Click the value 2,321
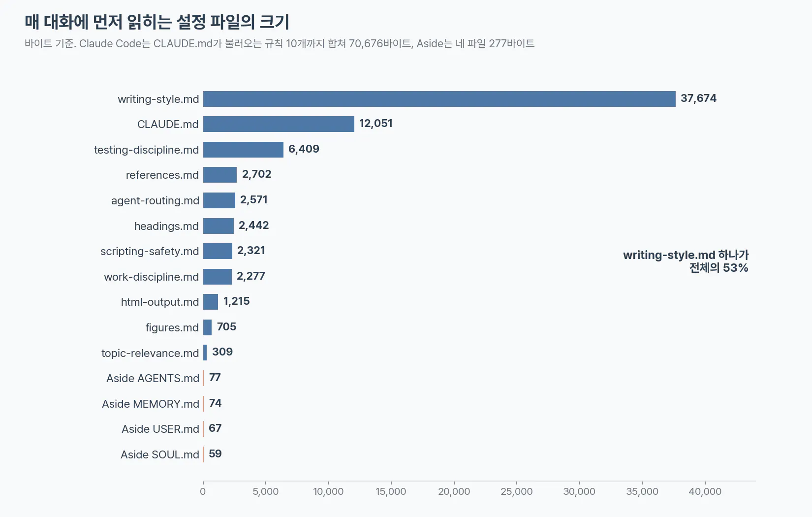The image size is (812, 517). (x=251, y=250)
